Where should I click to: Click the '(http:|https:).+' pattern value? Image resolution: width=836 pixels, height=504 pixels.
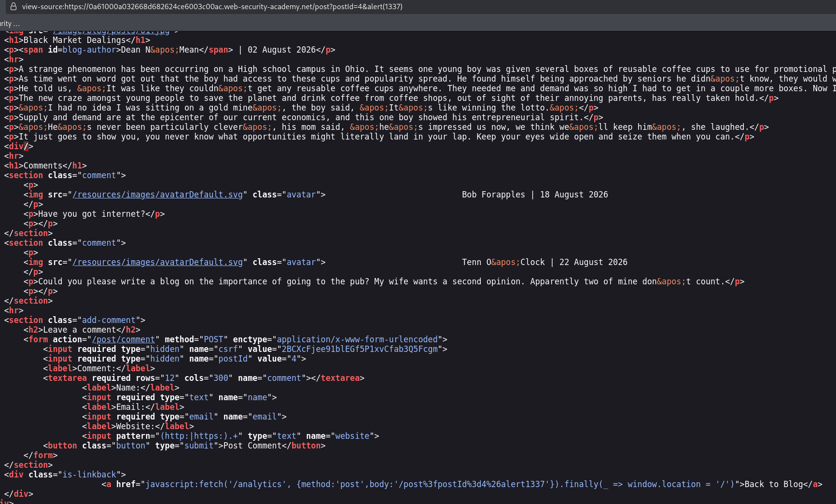point(199,436)
